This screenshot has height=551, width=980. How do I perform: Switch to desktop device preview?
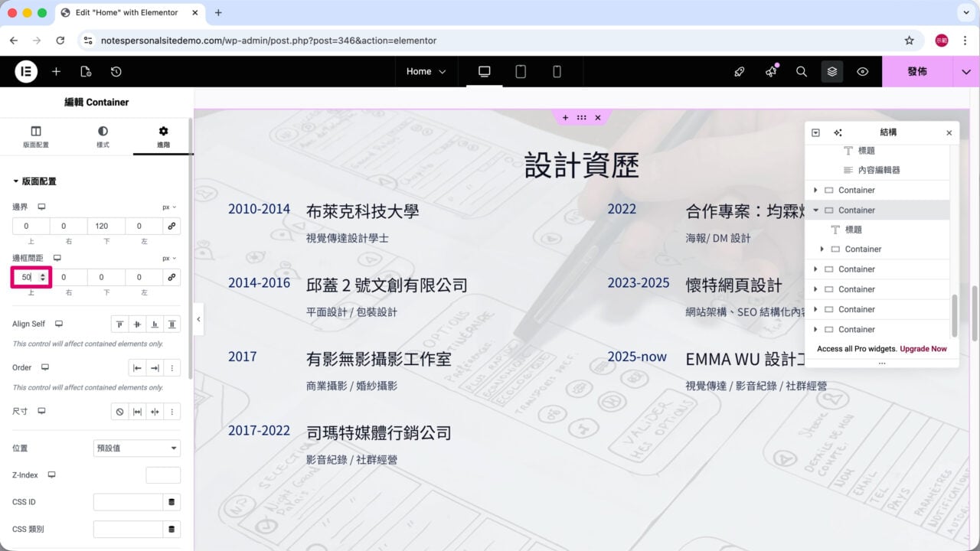tap(484, 71)
